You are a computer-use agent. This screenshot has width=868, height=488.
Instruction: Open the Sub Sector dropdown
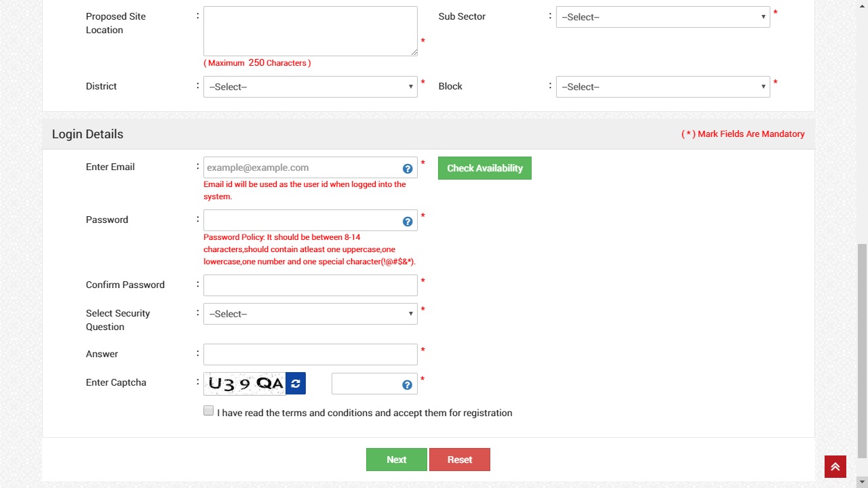[x=663, y=17]
